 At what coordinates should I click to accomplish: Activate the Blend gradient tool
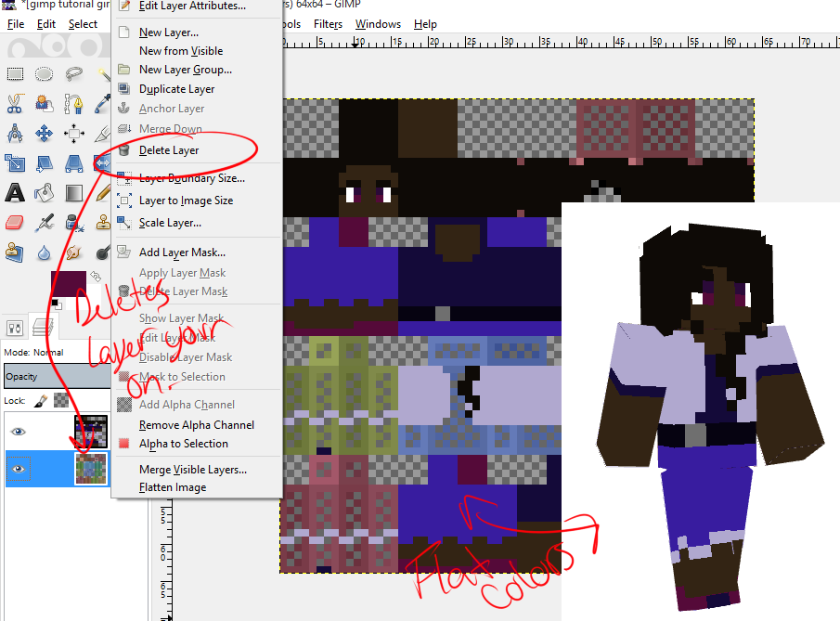pos(73,192)
